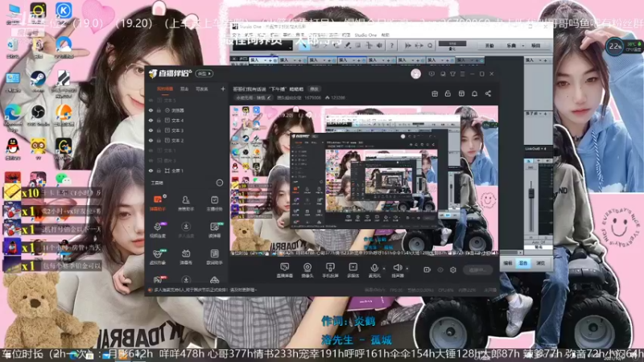Add the screen capture source in bottom bar
This screenshot has height=362, width=644.
tap(284, 270)
